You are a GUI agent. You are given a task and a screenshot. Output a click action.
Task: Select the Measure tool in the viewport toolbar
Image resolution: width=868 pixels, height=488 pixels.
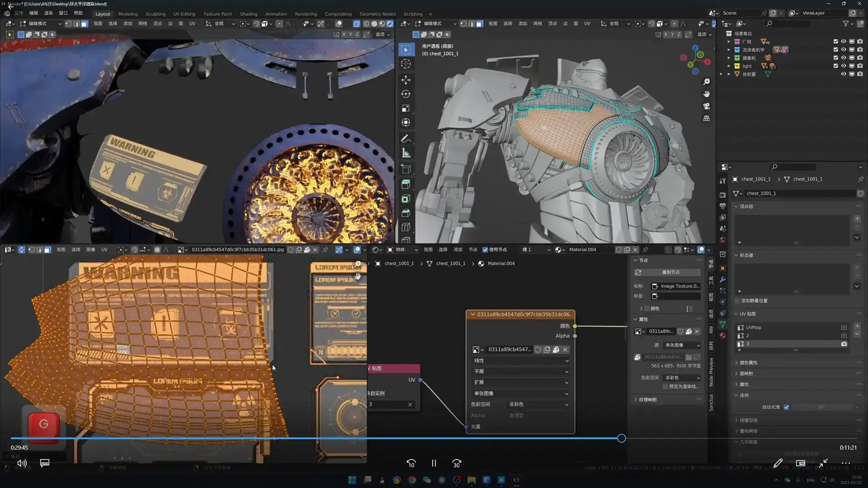coord(406,153)
